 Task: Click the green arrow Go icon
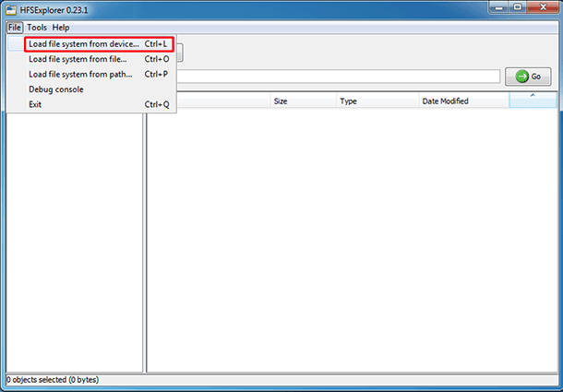(522, 77)
